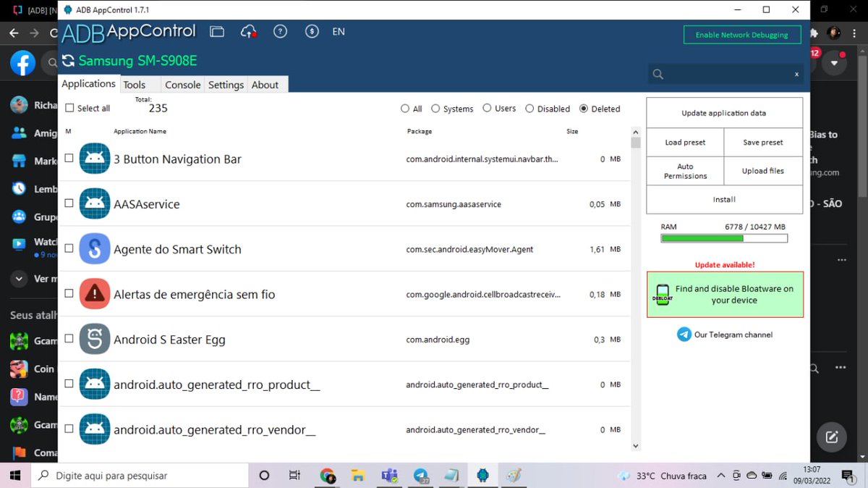
Task: Click the android.auto_generated_rro_product__ app icon
Action: (x=95, y=384)
